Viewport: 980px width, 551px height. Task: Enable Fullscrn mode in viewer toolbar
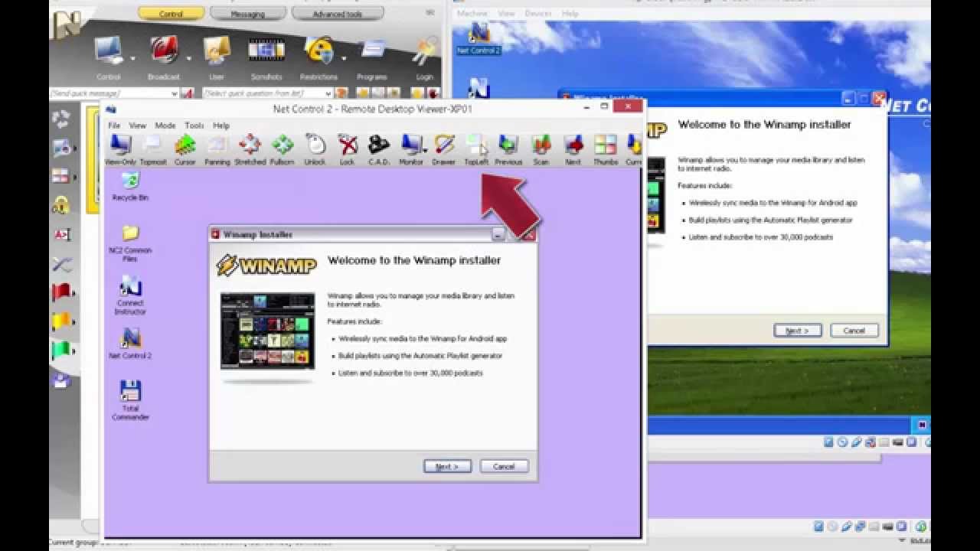[283, 149]
